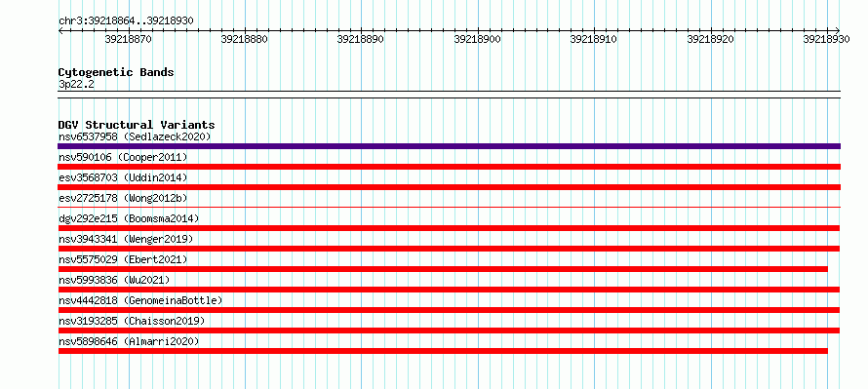
Task: Click the chr3:39218864..39218930 region label
Action: (x=126, y=20)
